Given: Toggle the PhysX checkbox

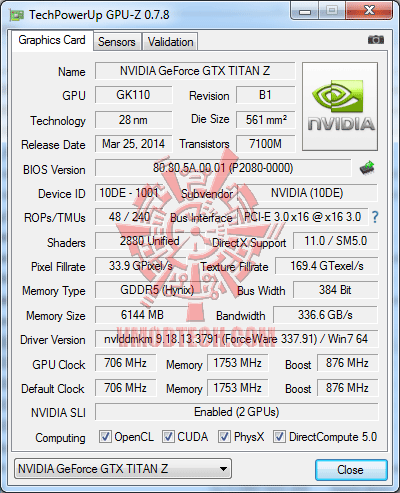Looking at the screenshot, I should coord(224,436).
